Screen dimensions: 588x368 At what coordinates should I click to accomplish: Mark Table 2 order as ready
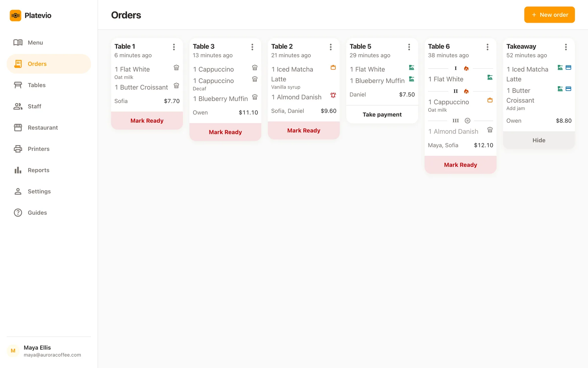point(304,130)
